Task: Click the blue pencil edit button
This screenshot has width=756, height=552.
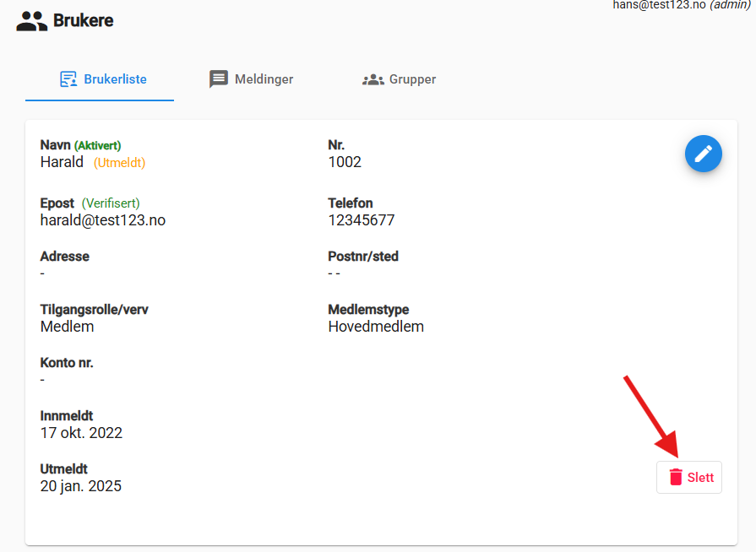Action: coord(703,154)
